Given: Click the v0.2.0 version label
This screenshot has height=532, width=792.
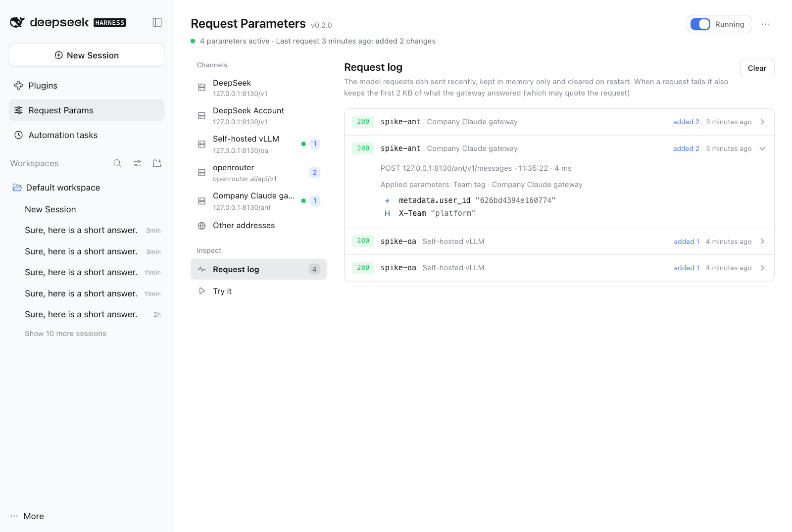Looking at the screenshot, I should point(321,25).
